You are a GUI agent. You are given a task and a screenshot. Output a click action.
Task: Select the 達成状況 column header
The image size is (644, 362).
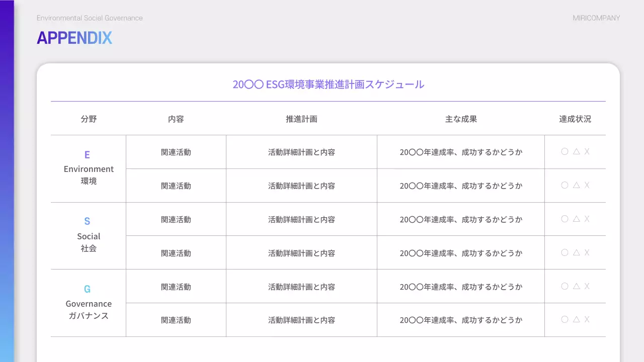click(x=575, y=119)
